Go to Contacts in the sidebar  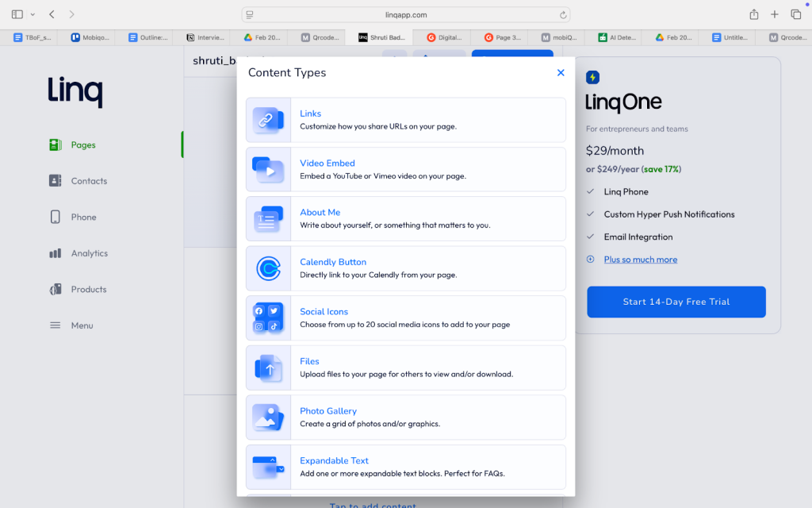click(88, 181)
